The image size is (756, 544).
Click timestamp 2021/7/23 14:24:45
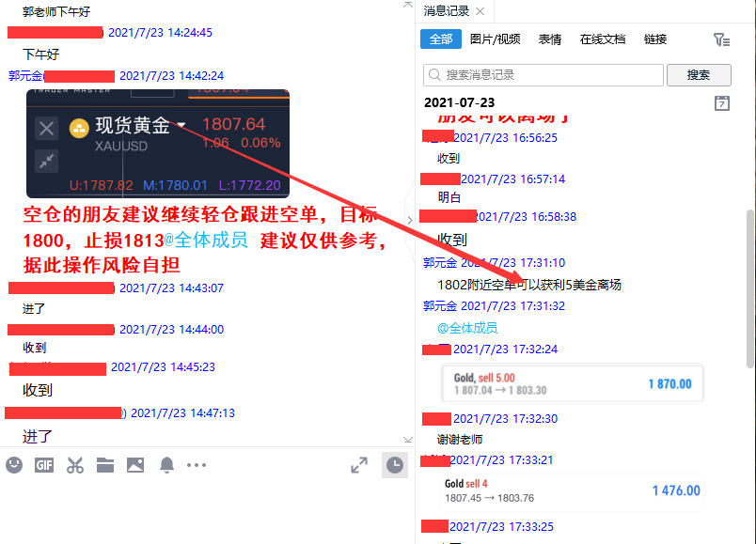(x=160, y=32)
